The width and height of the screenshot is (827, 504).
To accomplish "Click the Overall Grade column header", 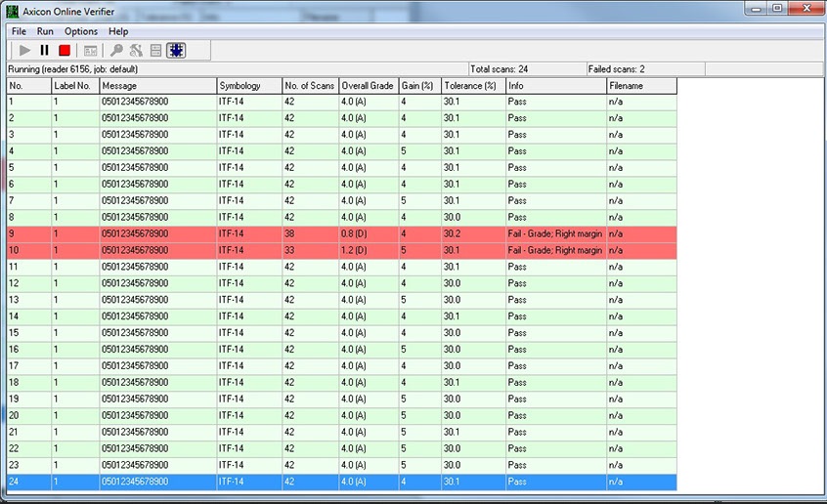I will point(369,85).
